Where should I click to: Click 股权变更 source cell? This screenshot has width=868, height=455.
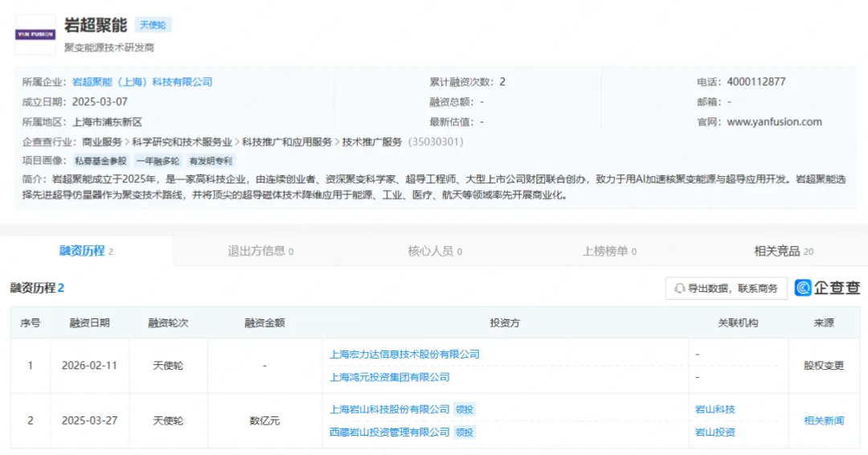(x=824, y=365)
